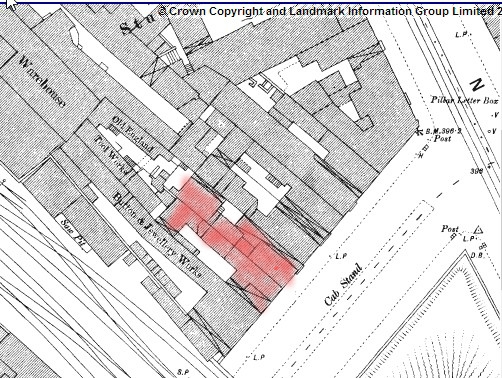Select the red highlighted building plot
502x378 pixels.
click(x=231, y=241)
